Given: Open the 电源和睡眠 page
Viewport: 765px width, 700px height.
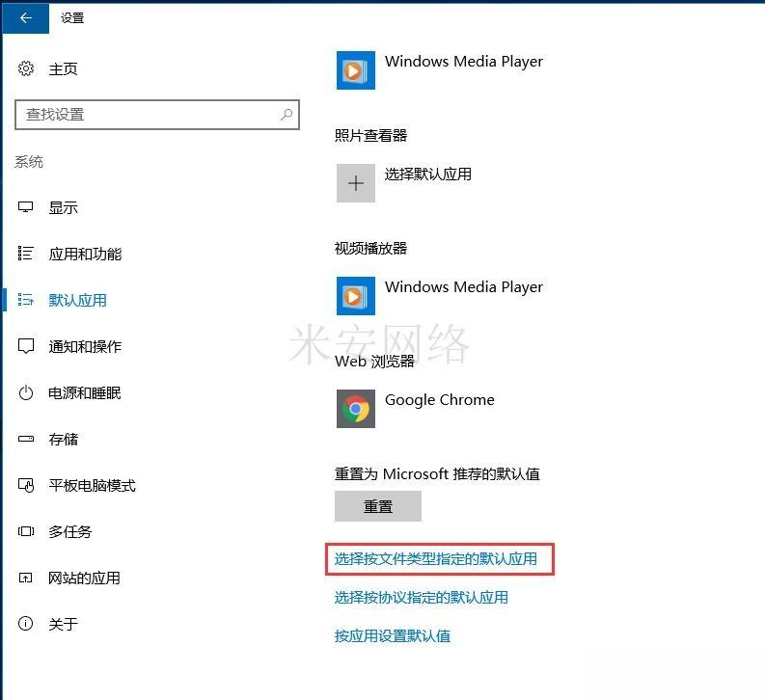Looking at the screenshot, I should (x=84, y=392).
